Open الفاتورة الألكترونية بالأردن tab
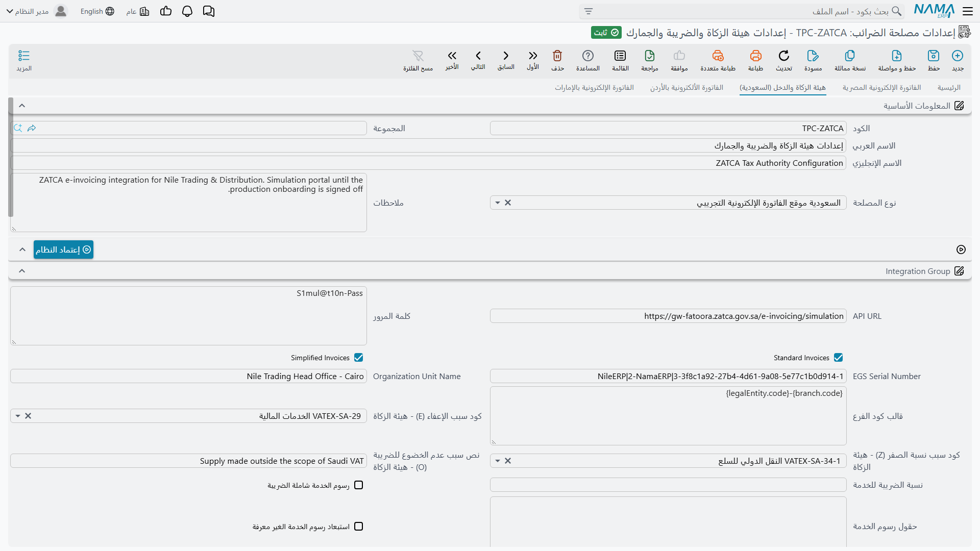Image resolution: width=980 pixels, height=551 pixels. (687, 88)
